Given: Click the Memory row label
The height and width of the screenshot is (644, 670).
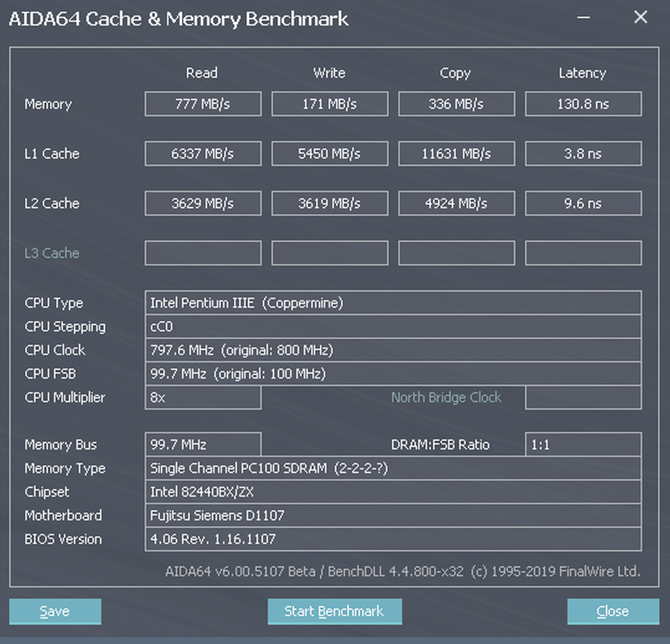Looking at the screenshot, I should [x=48, y=104].
